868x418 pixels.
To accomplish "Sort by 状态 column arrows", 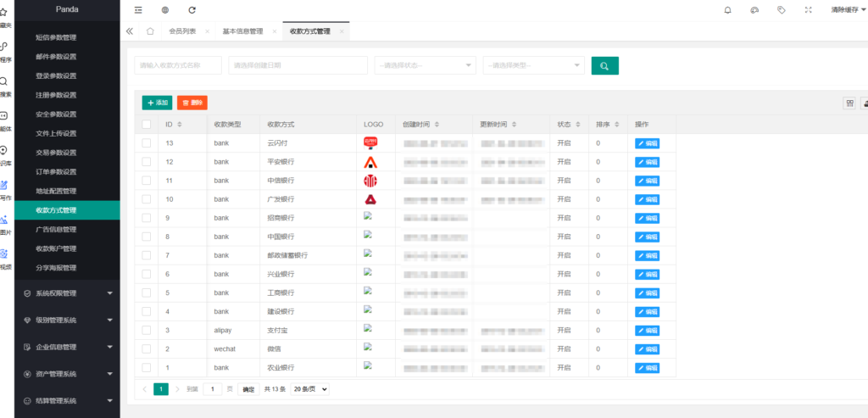I will click(578, 125).
